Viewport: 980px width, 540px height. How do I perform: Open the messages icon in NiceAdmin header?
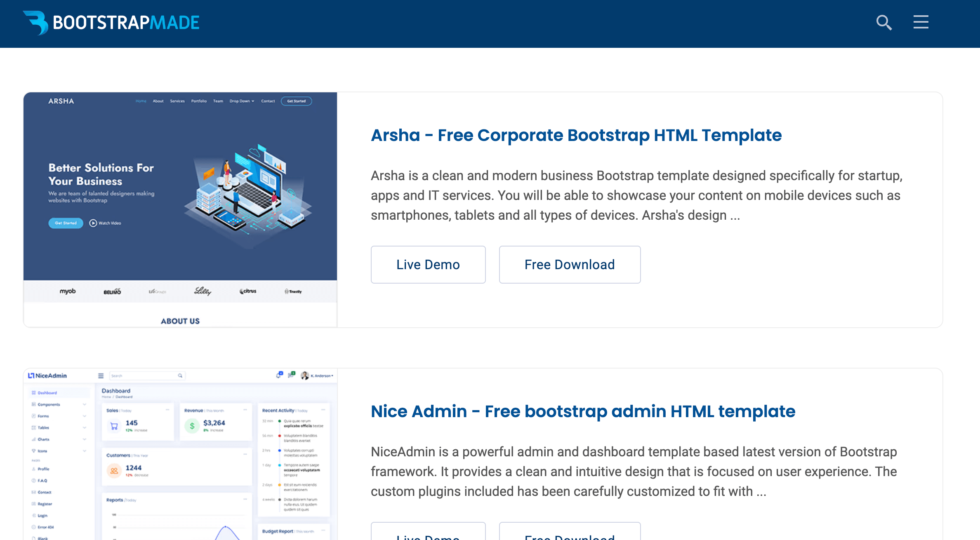point(291,375)
